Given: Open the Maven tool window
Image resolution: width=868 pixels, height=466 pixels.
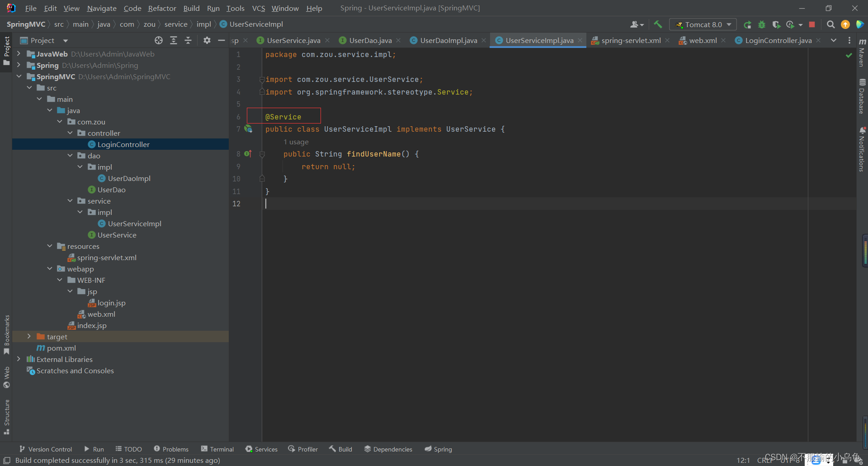Looking at the screenshot, I should (862, 52).
